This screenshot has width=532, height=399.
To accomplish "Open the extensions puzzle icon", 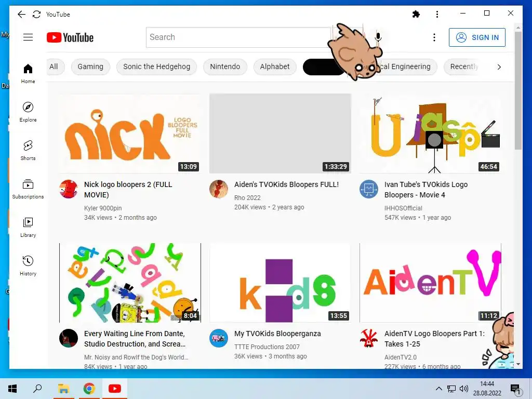I will click(x=416, y=14).
